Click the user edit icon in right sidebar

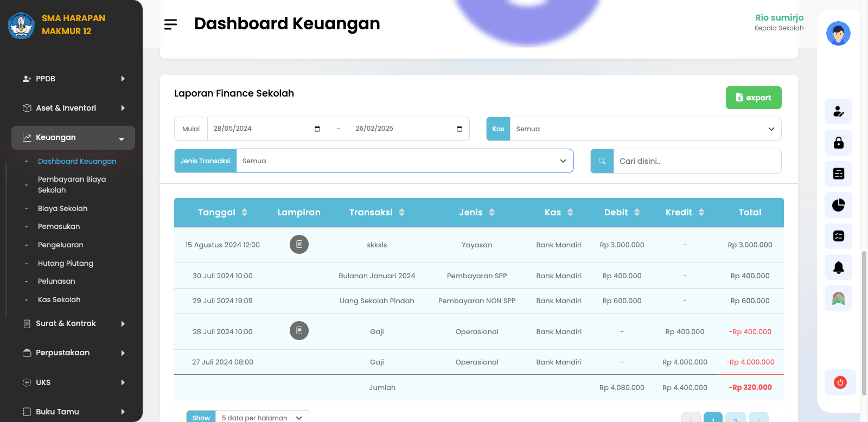(838, 112)
